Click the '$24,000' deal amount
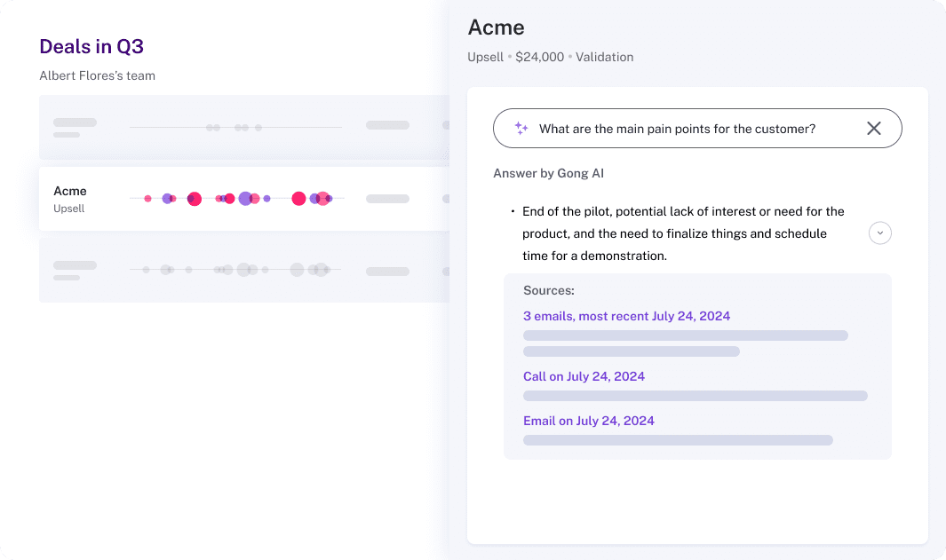 (x=539, y=57)
